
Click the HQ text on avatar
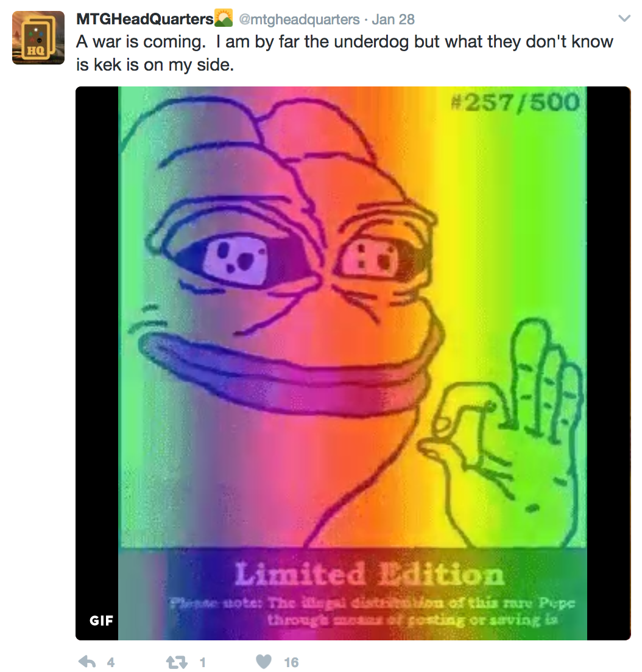tap(36, 51)
